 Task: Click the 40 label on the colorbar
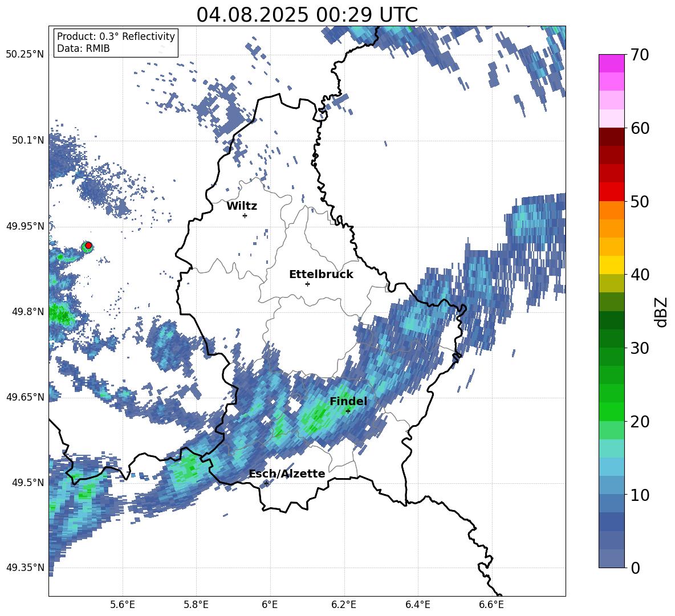click(x=640, y=275)
